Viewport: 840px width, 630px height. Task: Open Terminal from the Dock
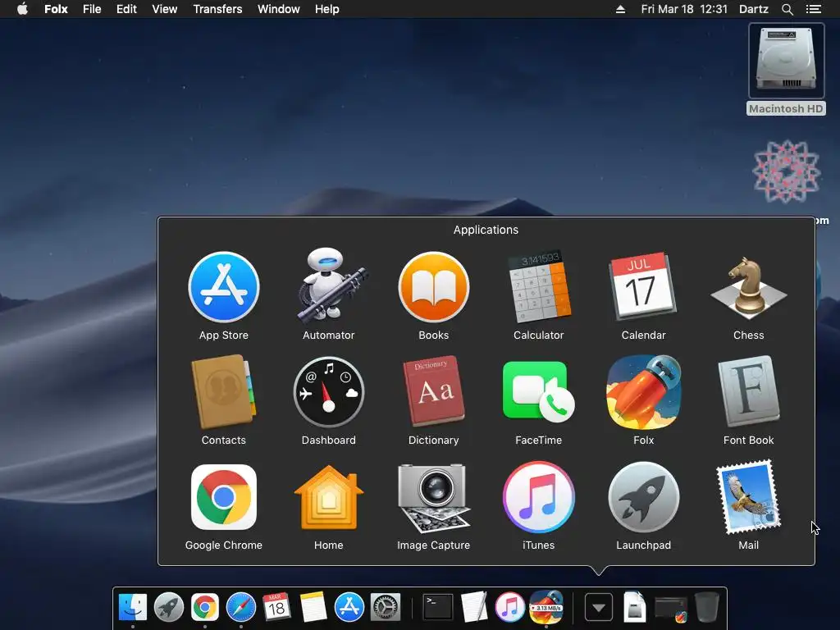438,608
